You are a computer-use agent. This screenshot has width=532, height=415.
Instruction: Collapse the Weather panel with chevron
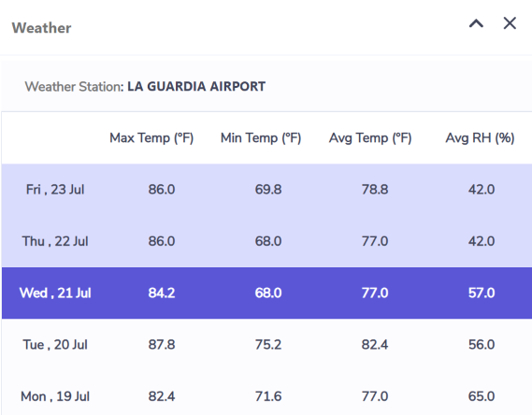476,23
